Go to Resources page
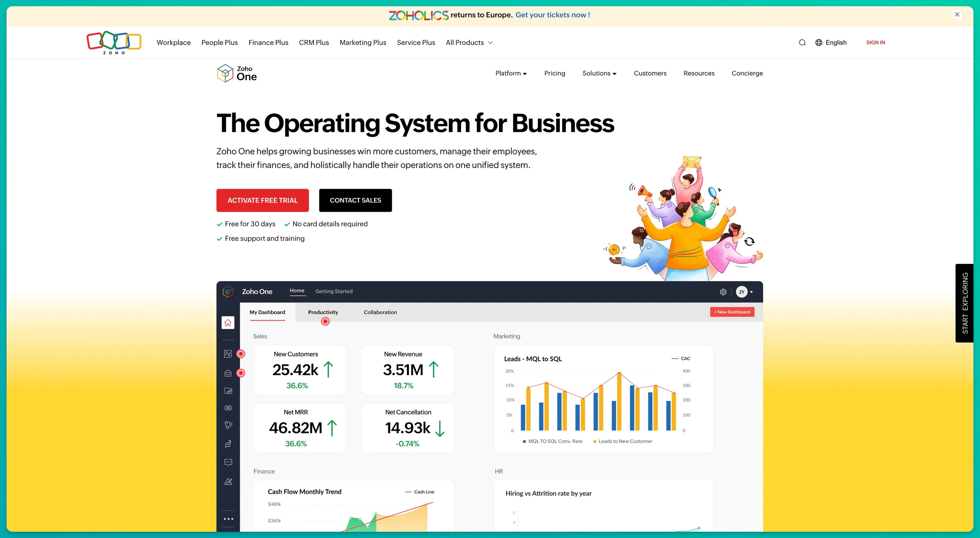Viewport: 980px width, 538px height. (x=699, y=73)
